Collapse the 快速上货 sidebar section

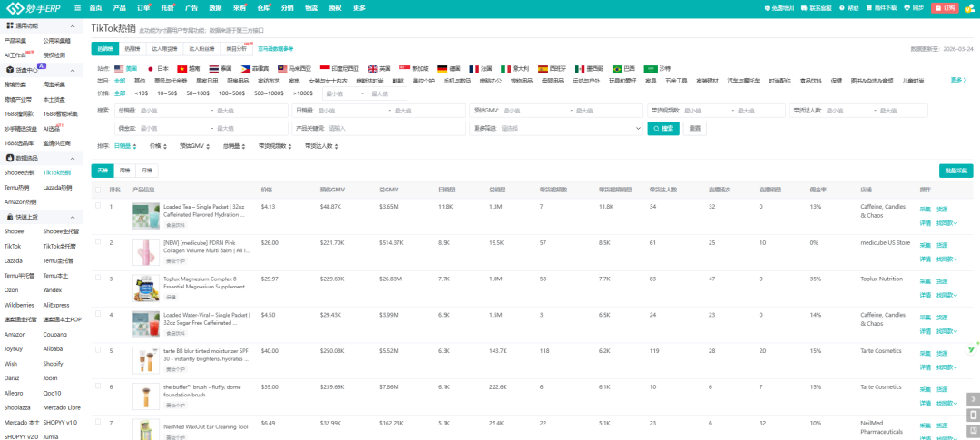click(73, 217)
